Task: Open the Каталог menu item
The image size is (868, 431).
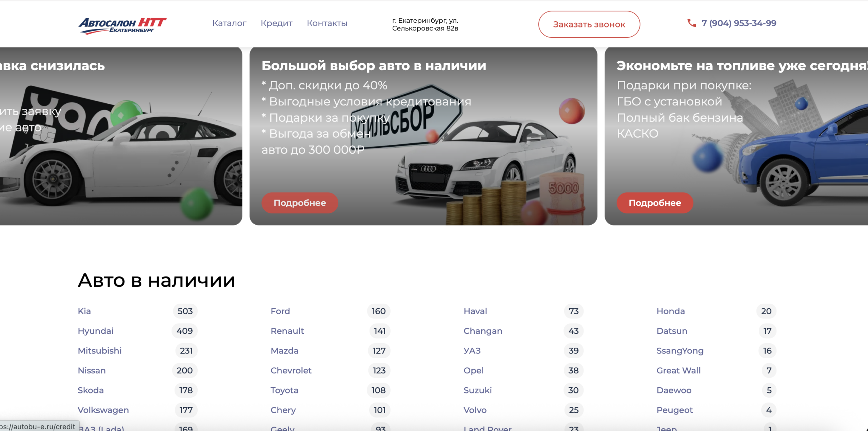Action: click(x=229, y=23)
